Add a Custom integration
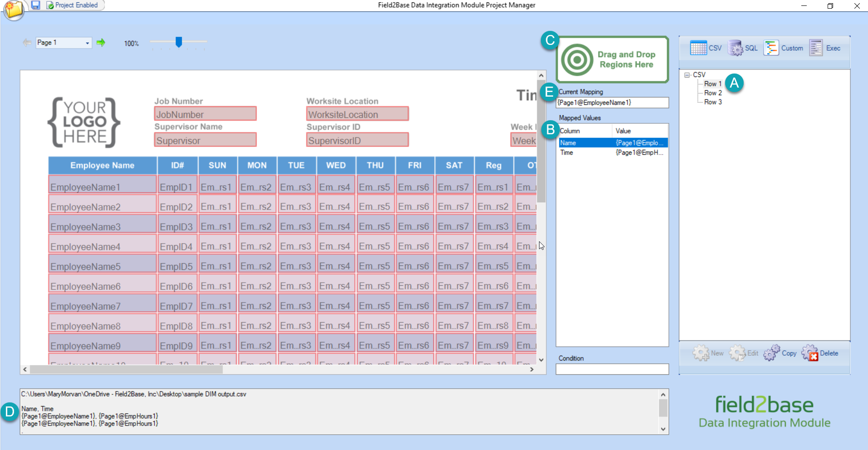The image size is (868, 450). pyautogui.click(x=783, y=48)
